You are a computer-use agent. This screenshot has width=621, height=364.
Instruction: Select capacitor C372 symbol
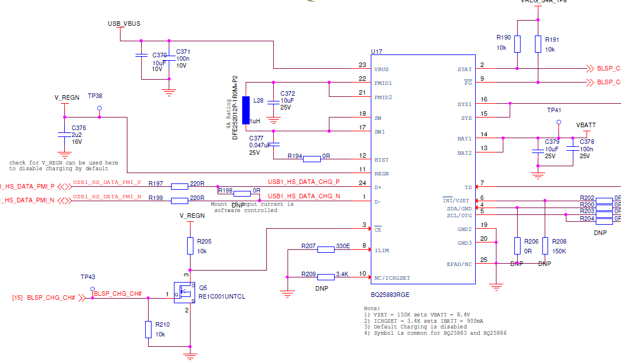(273, 102)
